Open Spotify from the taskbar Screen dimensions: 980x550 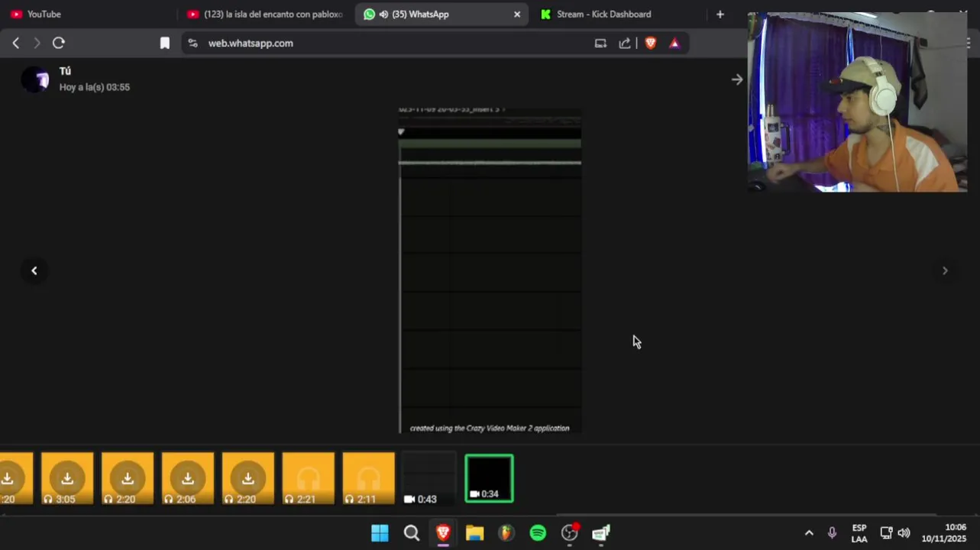539,533
